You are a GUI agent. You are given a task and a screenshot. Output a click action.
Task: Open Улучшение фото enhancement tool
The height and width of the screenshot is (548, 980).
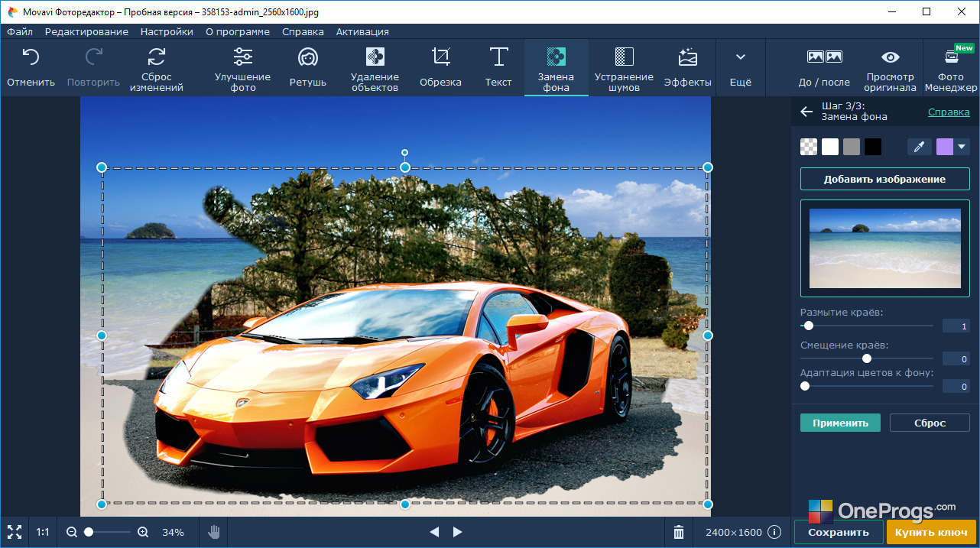[242, 67]
